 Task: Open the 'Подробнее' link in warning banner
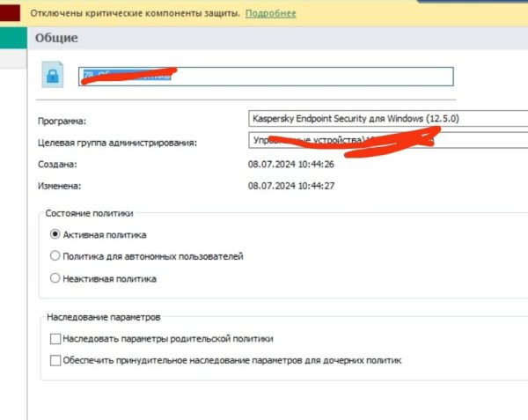coord(270,13)
